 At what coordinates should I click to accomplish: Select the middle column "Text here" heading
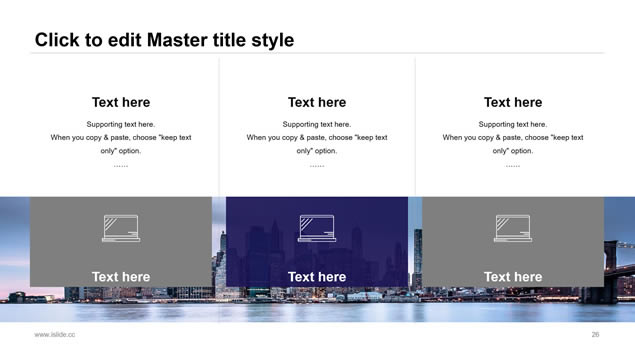317,102
